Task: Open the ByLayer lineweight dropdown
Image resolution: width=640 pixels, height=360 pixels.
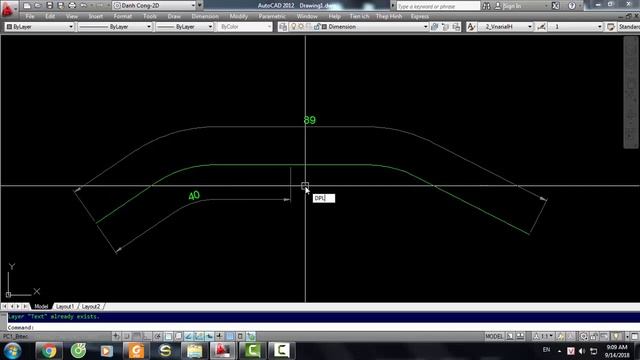Action: click(185, 27)
